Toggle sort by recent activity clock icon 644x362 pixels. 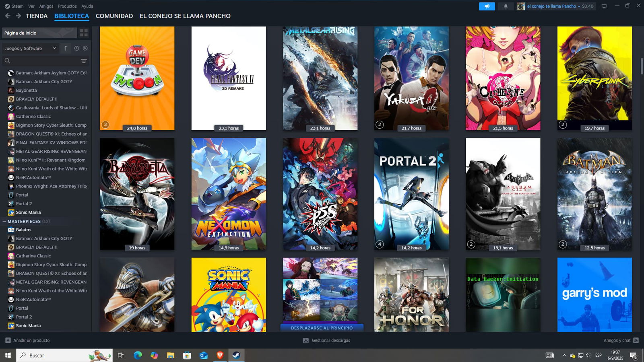tap(76, 48)
